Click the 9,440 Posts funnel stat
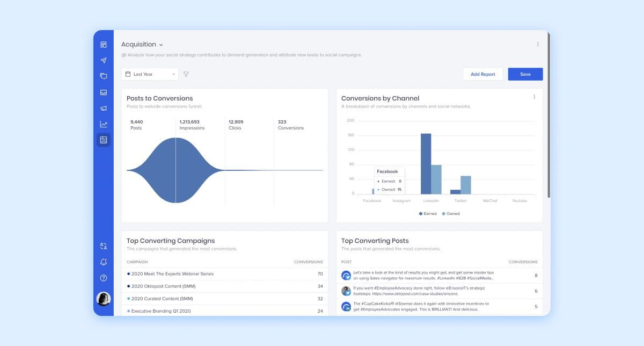 tap(136, 125)
